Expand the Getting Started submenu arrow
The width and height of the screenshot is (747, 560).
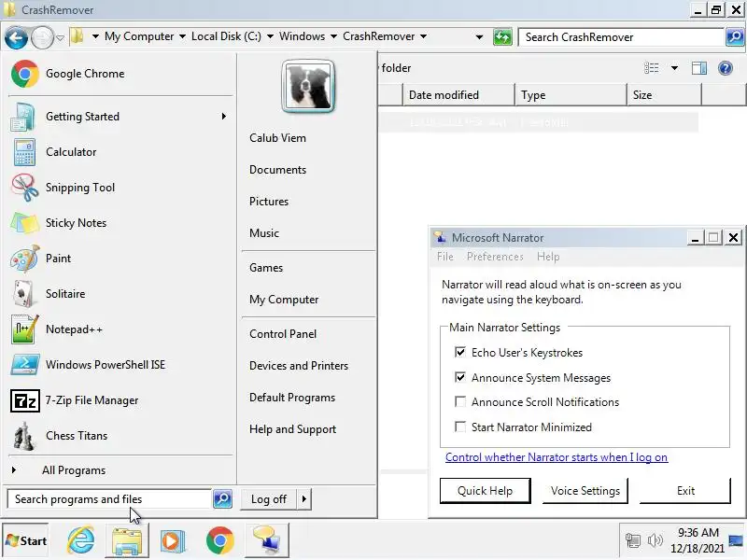pyautogui.click(x=224, y=117)
